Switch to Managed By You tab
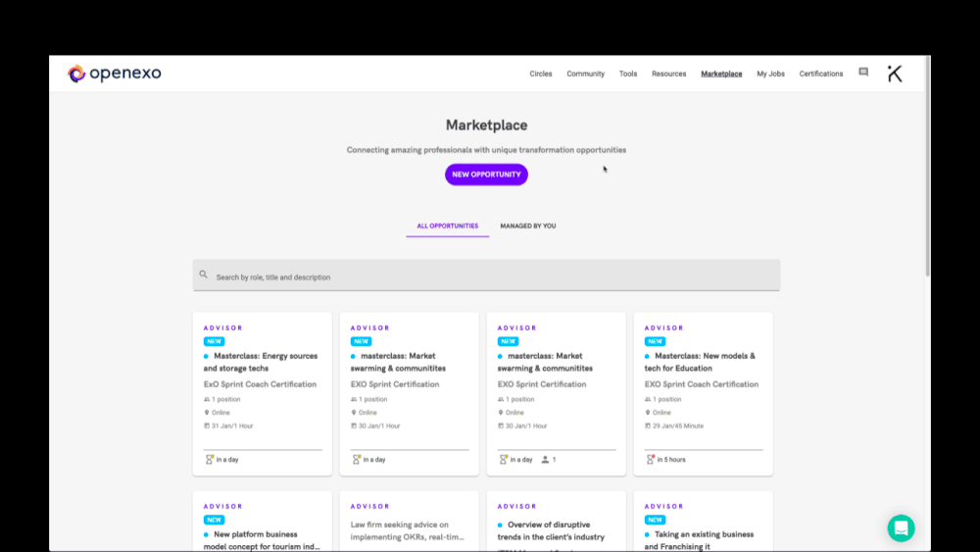The height and width of the screenshot is (552, 980). (x=528, y=226)
